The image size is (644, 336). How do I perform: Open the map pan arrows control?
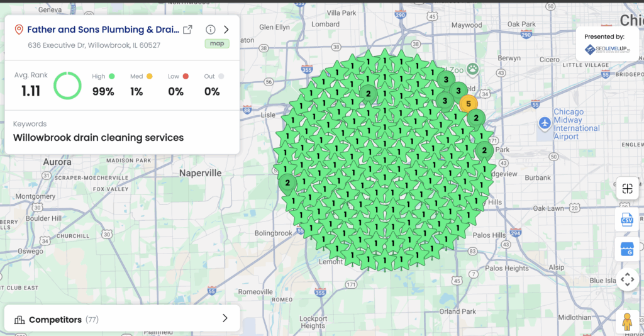[x=627, y=279]
